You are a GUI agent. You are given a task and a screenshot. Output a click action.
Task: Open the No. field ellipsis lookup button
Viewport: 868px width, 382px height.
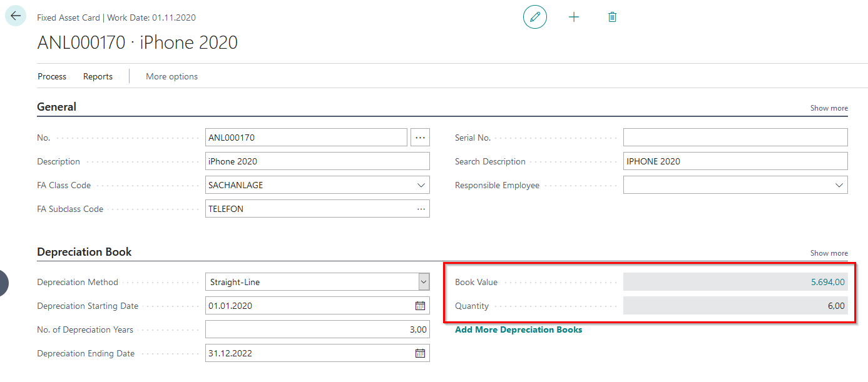(420, 138)
